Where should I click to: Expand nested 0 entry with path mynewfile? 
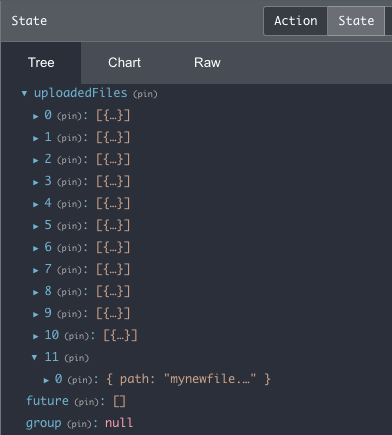(46, 380)
